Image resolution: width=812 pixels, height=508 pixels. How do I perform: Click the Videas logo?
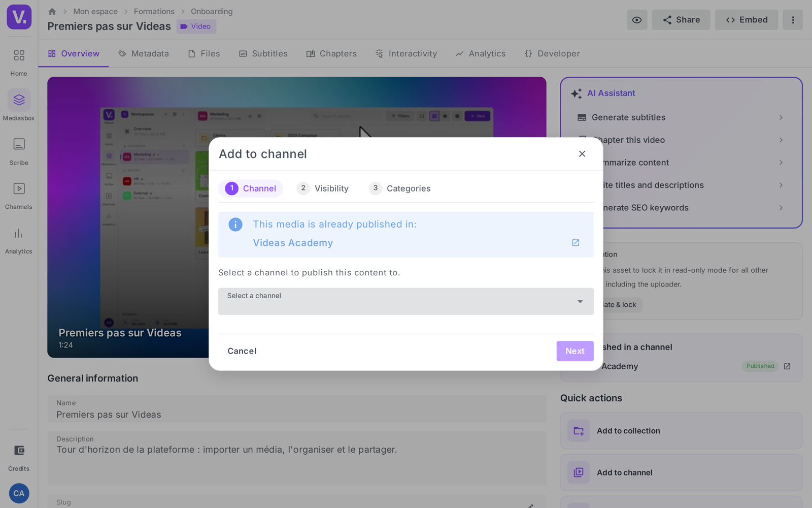pyautogui.click(x=19, y=17)
